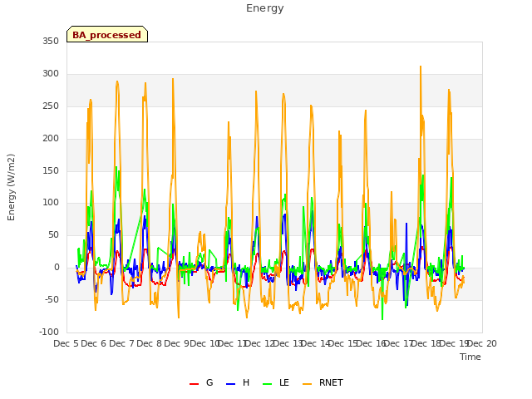Click the Energy chart title
The height and width of the screenshot is (399, 532).
coord(265,8)
